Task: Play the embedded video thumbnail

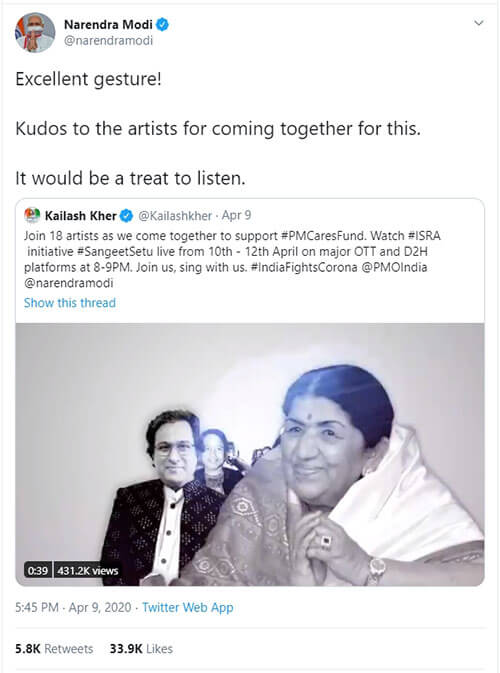Action: 250,454
